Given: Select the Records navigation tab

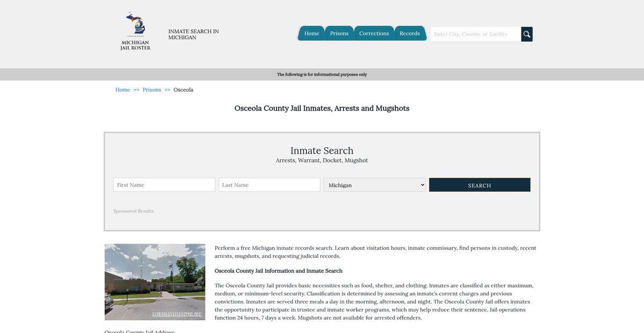Looking at the screenshot, I should point(409,33).
